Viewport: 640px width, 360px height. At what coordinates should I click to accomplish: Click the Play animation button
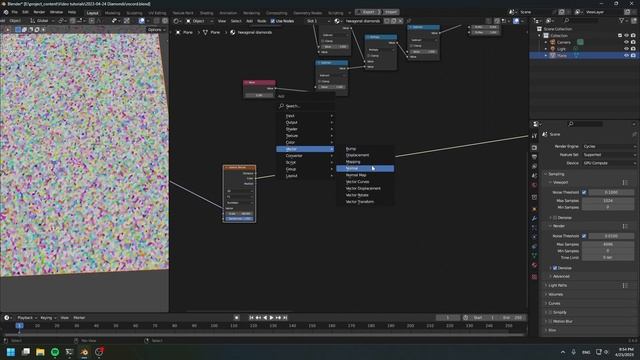tap(271, 318)
